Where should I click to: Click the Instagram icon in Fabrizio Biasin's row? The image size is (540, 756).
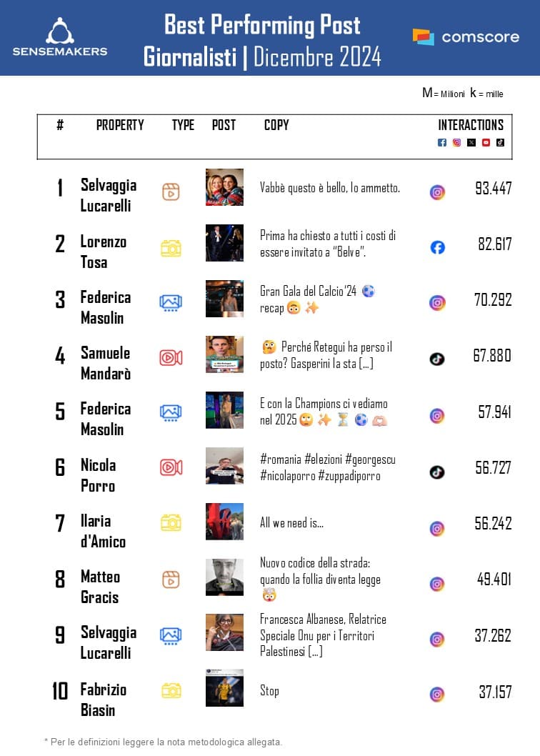(437, 694)
